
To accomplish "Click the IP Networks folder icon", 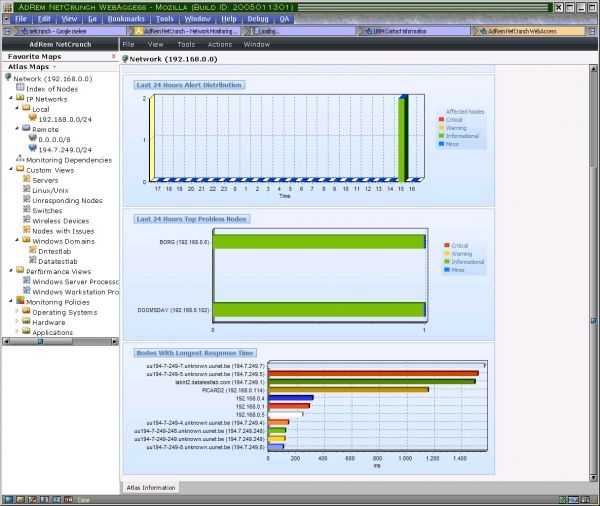I will pos(20,98).
